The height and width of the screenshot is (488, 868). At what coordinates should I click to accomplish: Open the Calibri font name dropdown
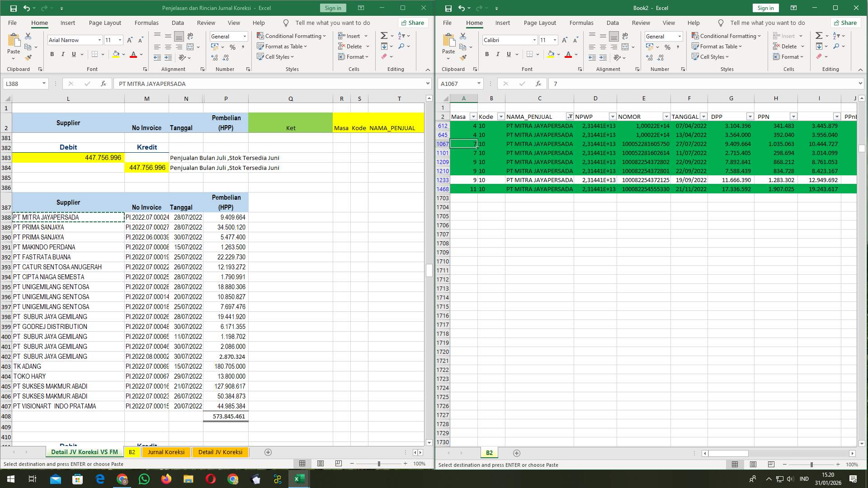click(x=535, y=40)
